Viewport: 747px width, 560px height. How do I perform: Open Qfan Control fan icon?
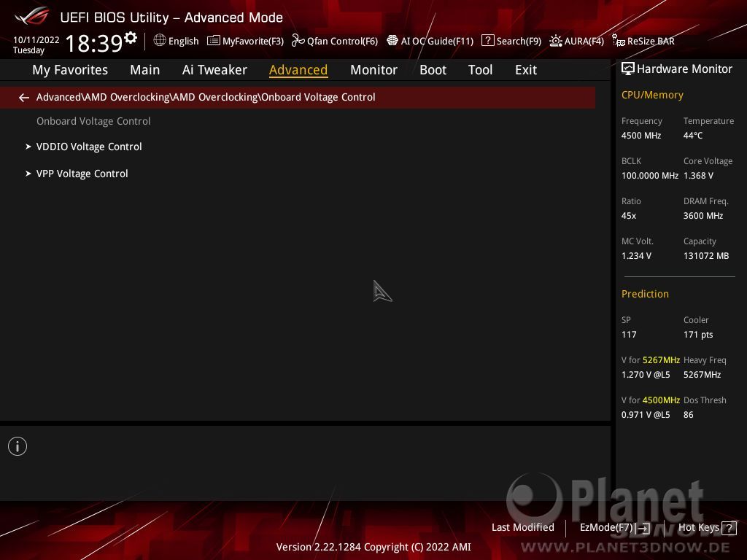pyautogui.click(x=298, y=41)
